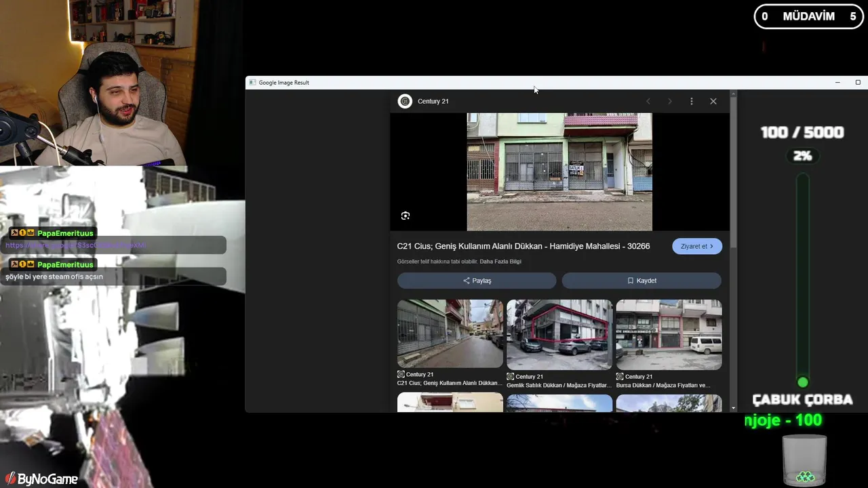The width and height of the screenshot is (868, 488).
Task: Click the Google Image Result window title
Action: click(283, 83)
